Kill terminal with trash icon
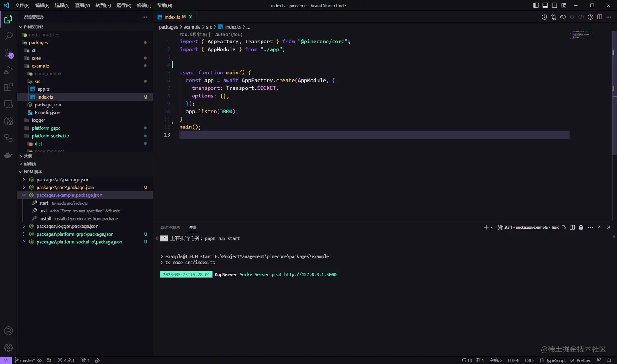 pyautogui.click(x=581, y=227)
